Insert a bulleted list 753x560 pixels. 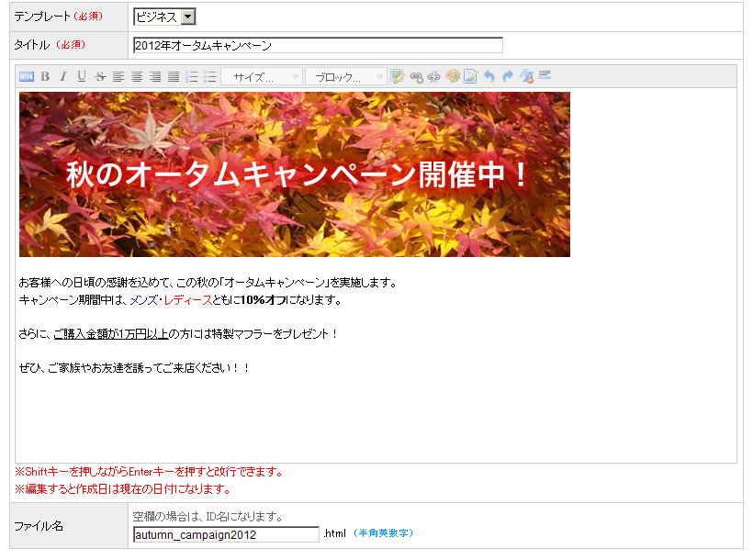(x=210, y=77)
